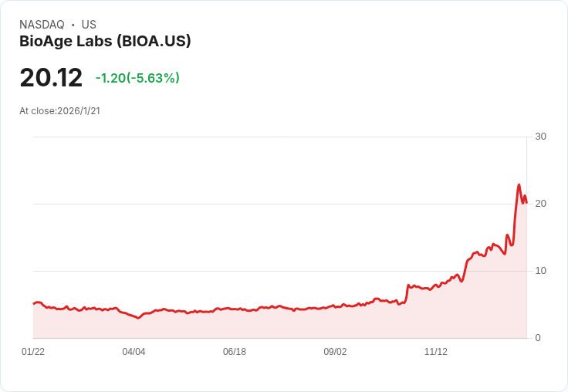Select the 11/12 date on x-axis

[x=436, y=352]
